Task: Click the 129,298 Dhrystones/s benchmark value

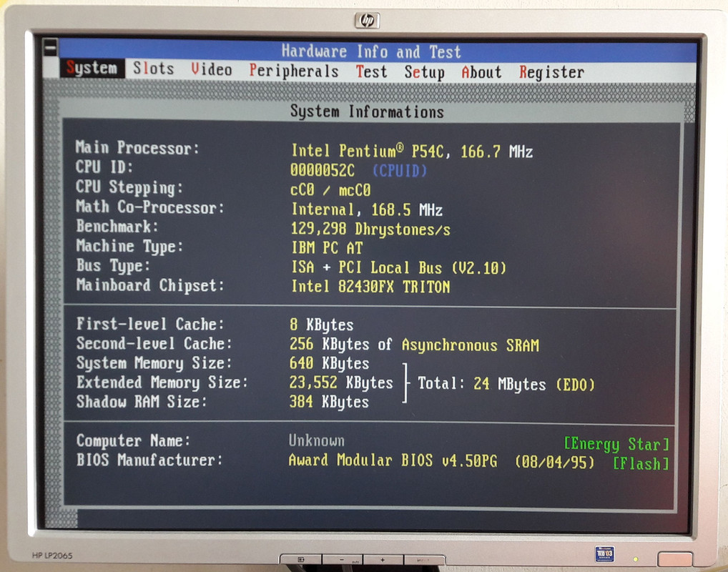Action: coord(370,230)
